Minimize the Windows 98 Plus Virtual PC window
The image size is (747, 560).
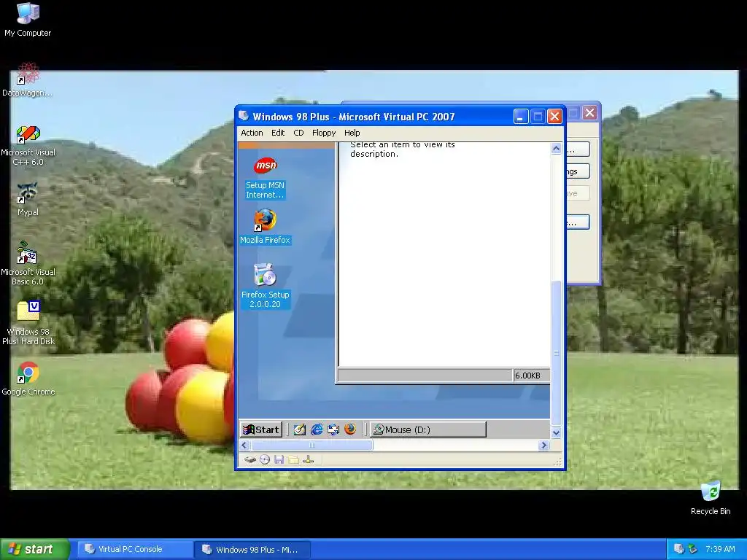[521, 117]
